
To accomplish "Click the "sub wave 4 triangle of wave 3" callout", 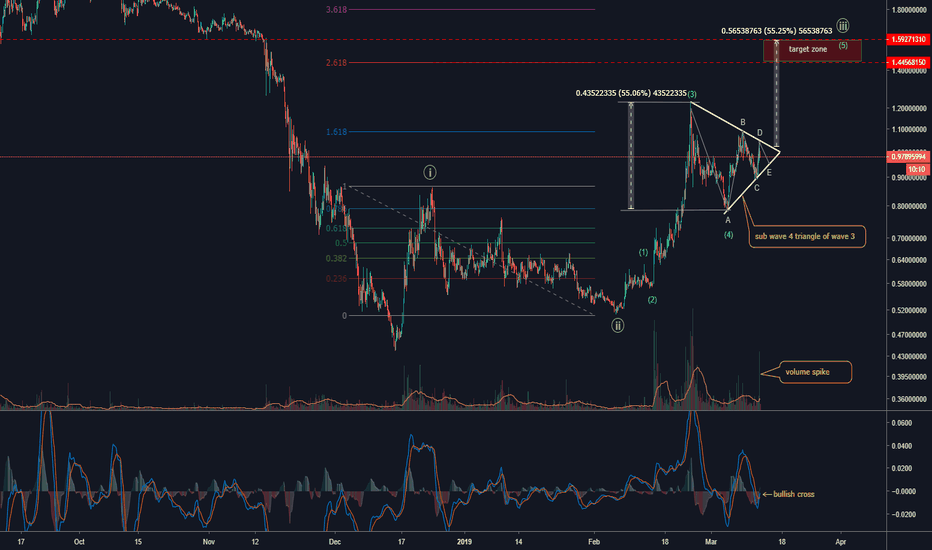I will [807, 237].
